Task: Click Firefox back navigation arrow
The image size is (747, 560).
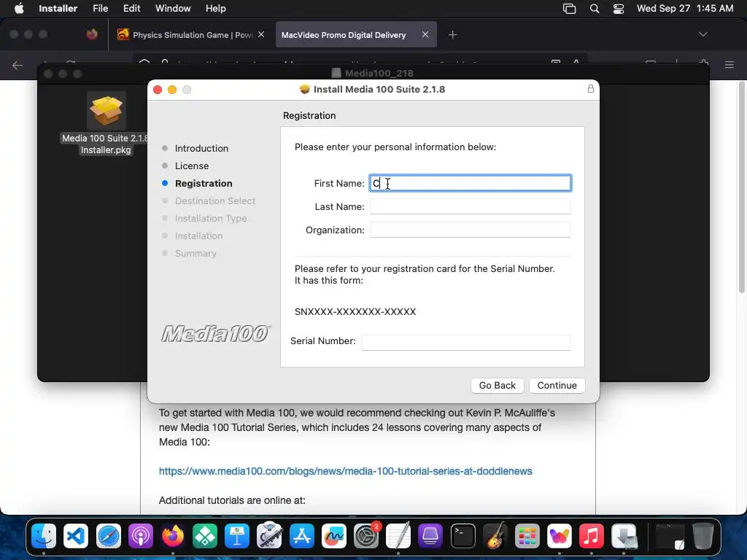Action: click(18, 65)
